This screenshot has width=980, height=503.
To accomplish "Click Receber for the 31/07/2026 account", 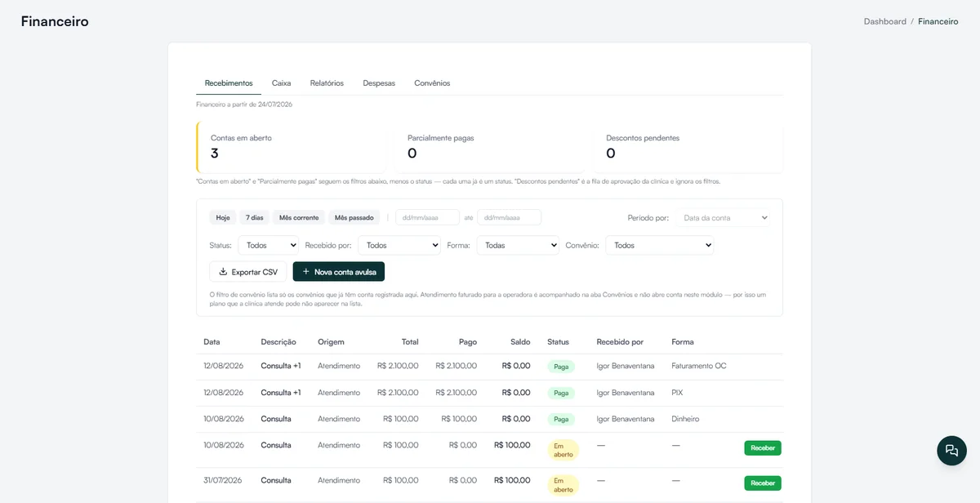I will (763, 483).
